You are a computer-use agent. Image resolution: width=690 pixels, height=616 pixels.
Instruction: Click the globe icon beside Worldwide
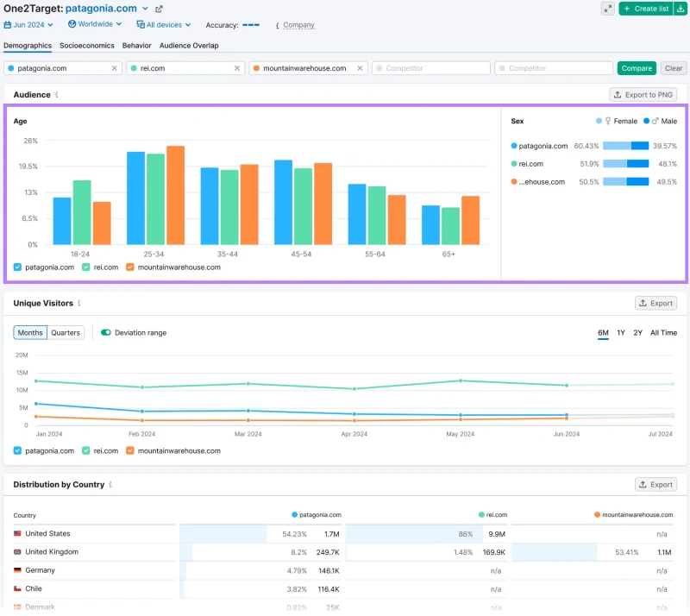(x=72, y=24)
